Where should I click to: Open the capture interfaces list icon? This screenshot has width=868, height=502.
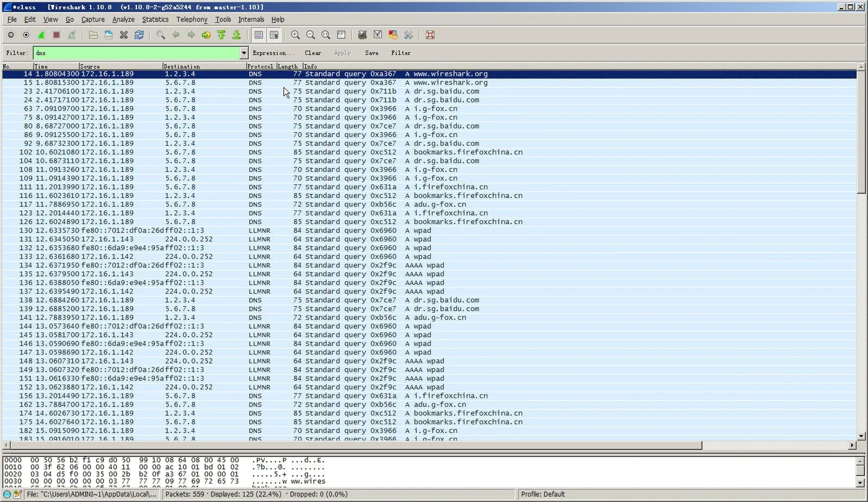pyautogui.click(x=11, y=35)
